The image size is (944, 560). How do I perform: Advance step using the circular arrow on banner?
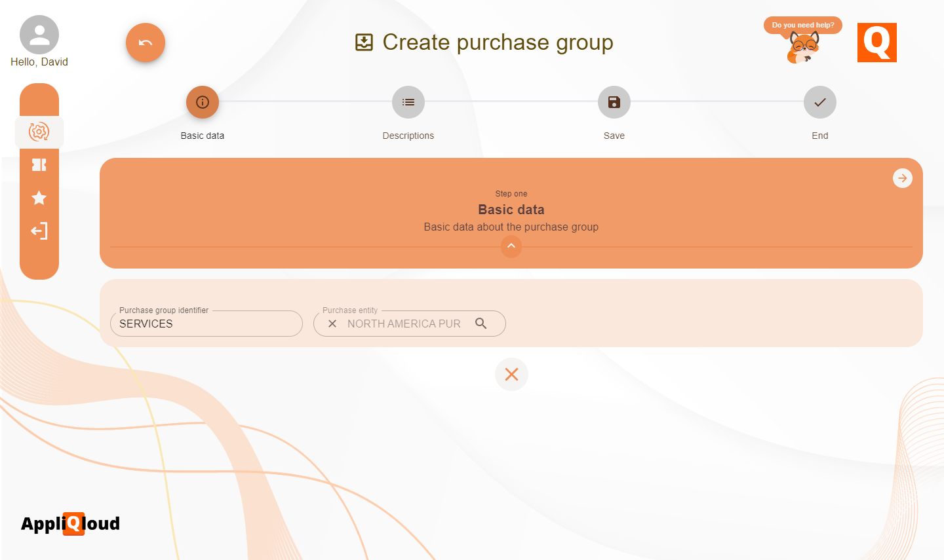click(903, 177)
